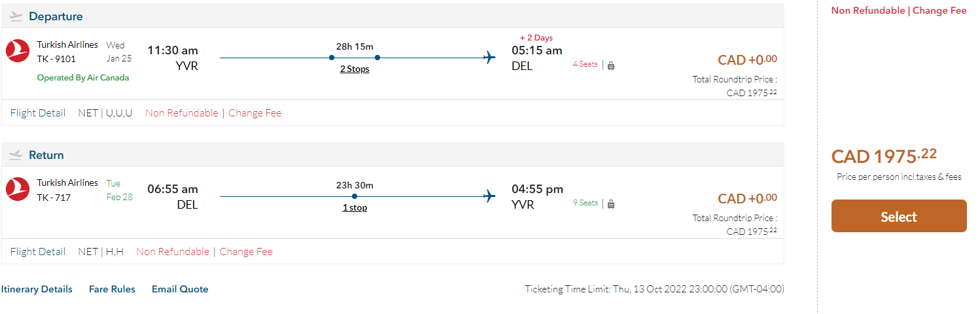Viewport: 980px width, 314px height.
Task: Click the Email Quote link
Action: point(180,289)
